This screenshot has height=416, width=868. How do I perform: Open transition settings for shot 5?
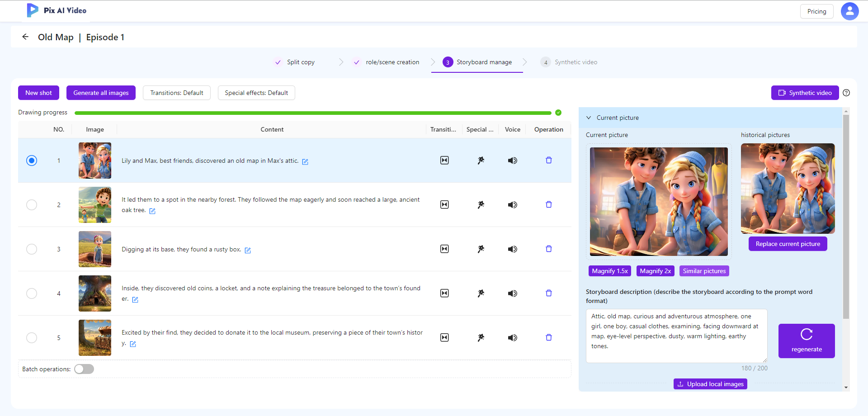444,338
